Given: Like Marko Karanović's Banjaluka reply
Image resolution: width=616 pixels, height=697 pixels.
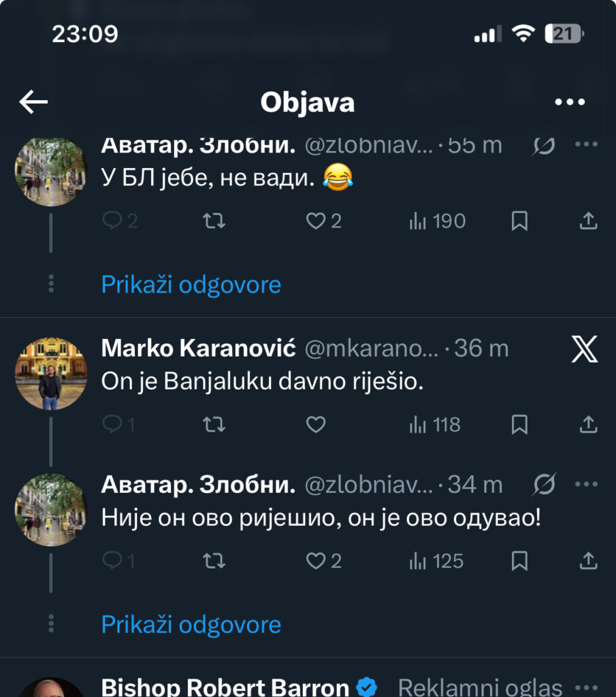Looking at the screenshot, I should coord(316,425).
